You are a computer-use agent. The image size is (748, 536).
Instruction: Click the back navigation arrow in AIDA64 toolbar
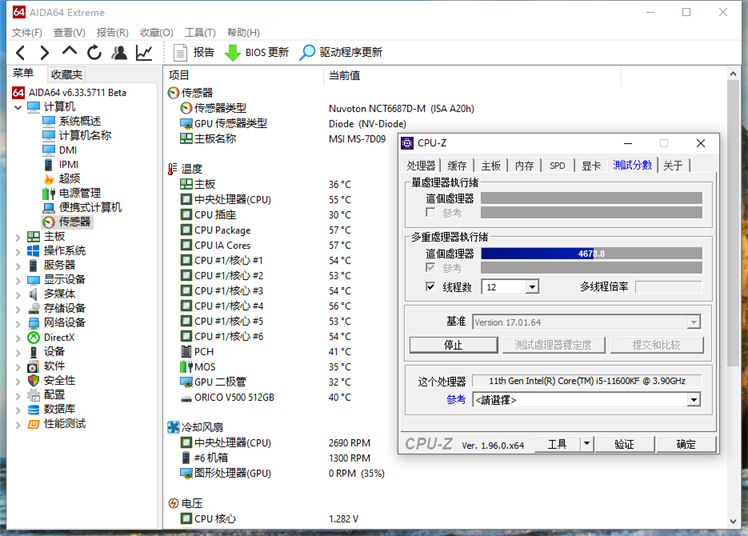[21, 52]
